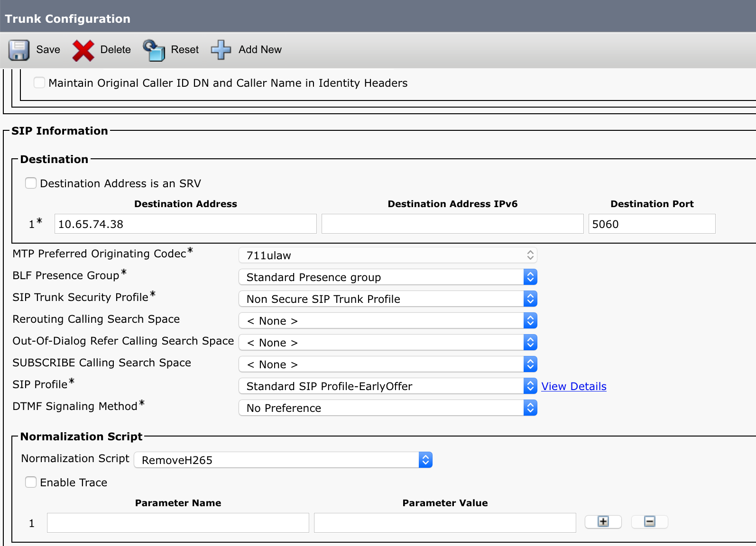This screenshot has height=546, width=756.
Task: Click the Destination Port column header
Action: 652,204
